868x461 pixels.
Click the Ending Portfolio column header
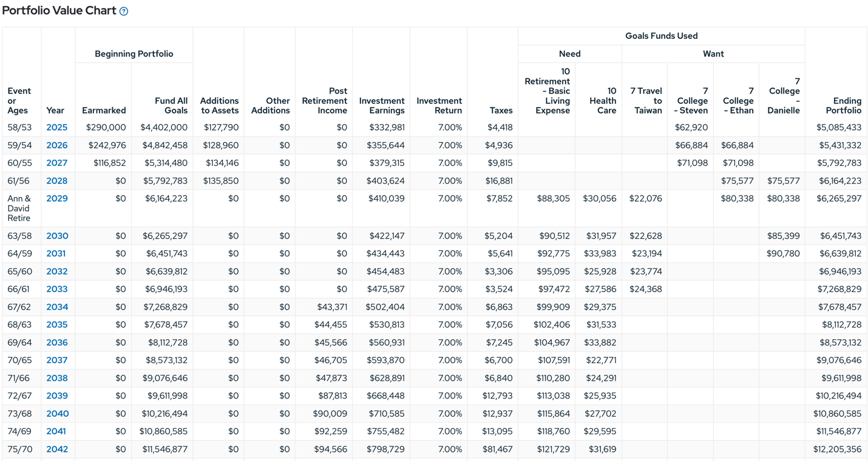tap(843, 105)
